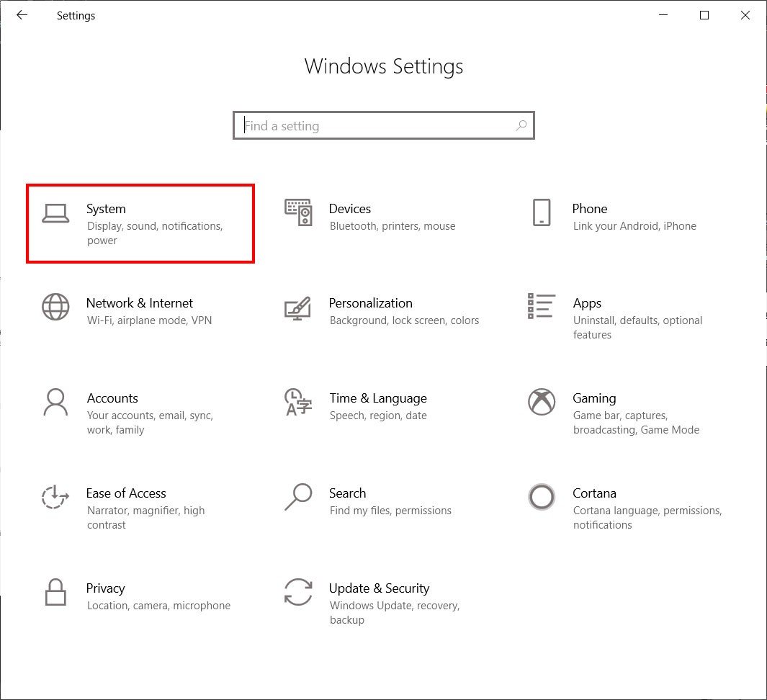The width and height of the screenshot is (767, 700).
Task: Click magnifier icon in Find a setting box
Action: click(521, 126)
